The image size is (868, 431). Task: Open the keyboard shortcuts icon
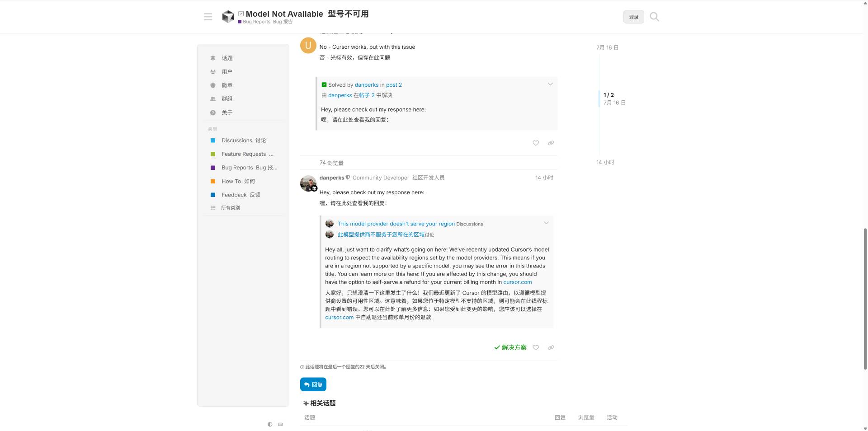click(x=280, y=424)
